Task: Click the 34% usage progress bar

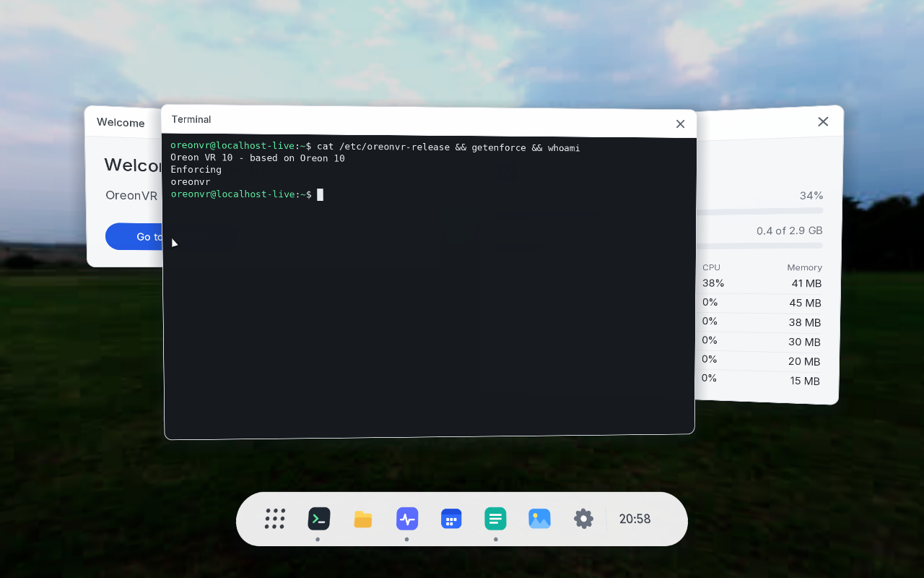Action: click(x=759, y=211)
